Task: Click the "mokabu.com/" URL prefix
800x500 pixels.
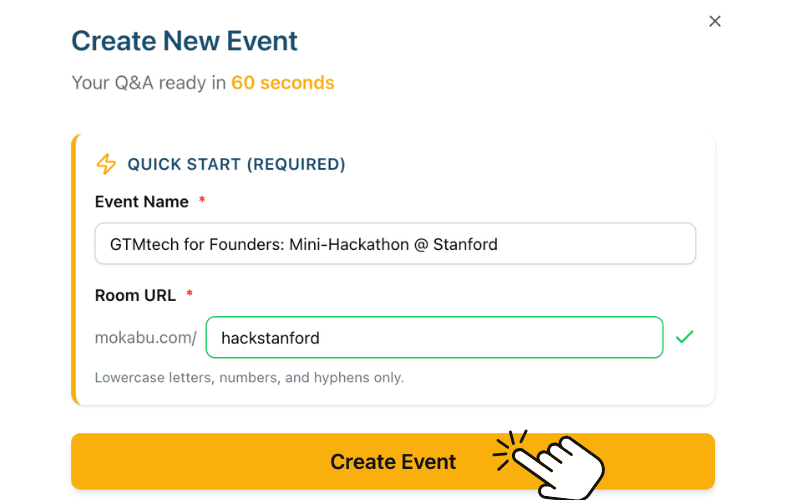Action: pyautogui.click(x=145, y=338)
